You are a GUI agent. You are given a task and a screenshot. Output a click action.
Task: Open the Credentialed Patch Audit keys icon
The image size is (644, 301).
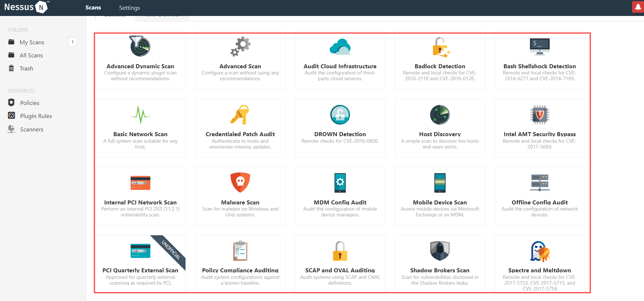click(240, 115)
